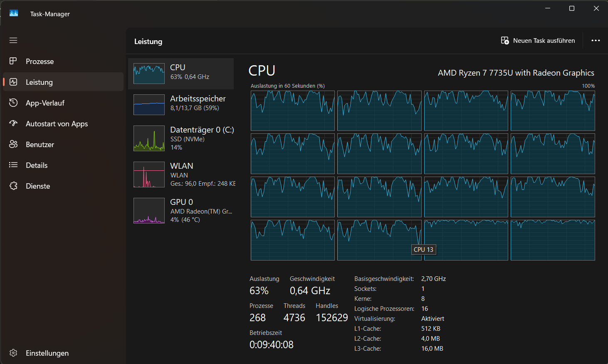Click the Basisgeschwindigkeit value 2,70 GHz
The width and height of the screenshot is (608, 364).
click(x=433, y=279)
